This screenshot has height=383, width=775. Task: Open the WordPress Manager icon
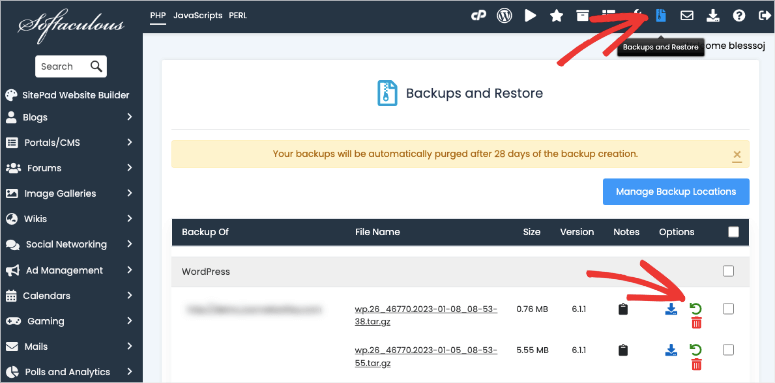pyautogui.click(x=504, y=16)
